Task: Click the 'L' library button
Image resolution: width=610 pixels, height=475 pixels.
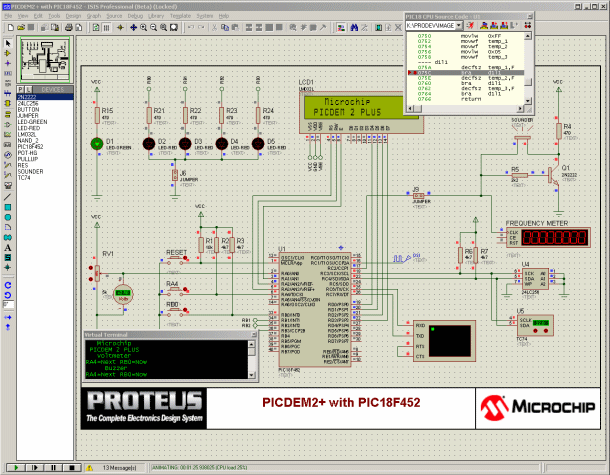Action: (x=28, y=89)
